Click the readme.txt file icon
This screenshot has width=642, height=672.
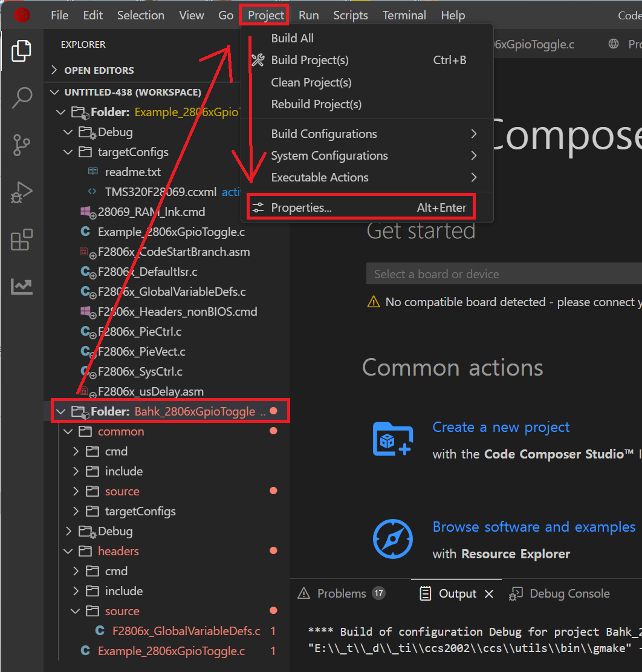tap(92, 171)
